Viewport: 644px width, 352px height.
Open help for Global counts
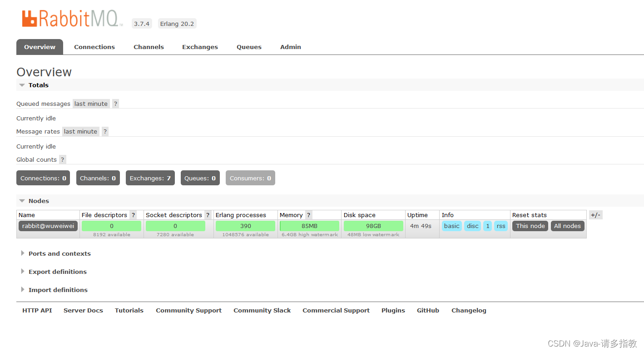click(x=63, y=159)
